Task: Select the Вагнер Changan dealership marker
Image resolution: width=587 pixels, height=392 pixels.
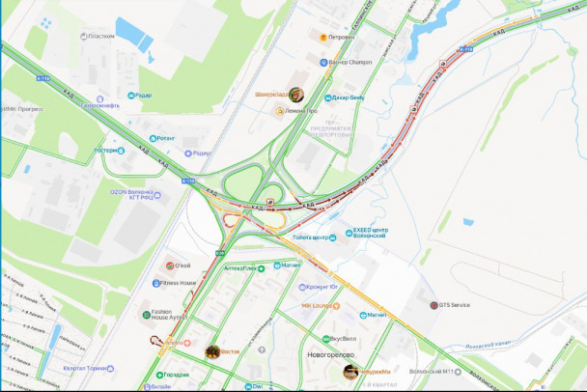Action: pyautogui.click(x=323, y=63)
